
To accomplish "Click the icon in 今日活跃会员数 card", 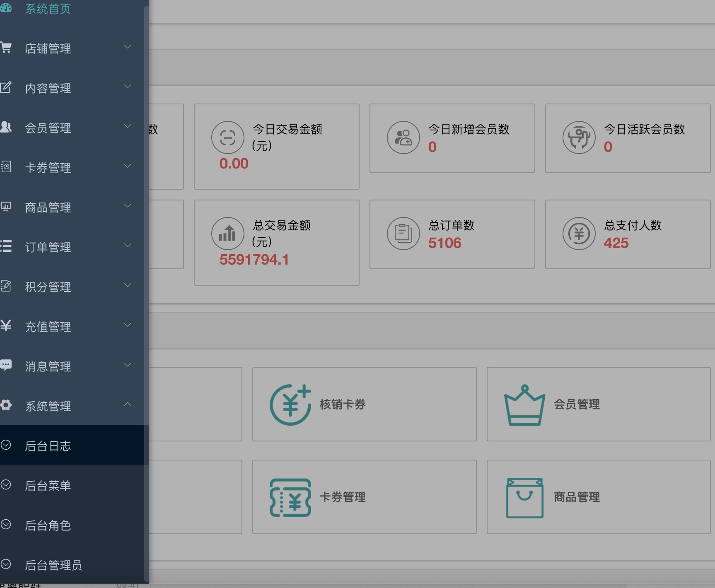I will click(579, 137).
